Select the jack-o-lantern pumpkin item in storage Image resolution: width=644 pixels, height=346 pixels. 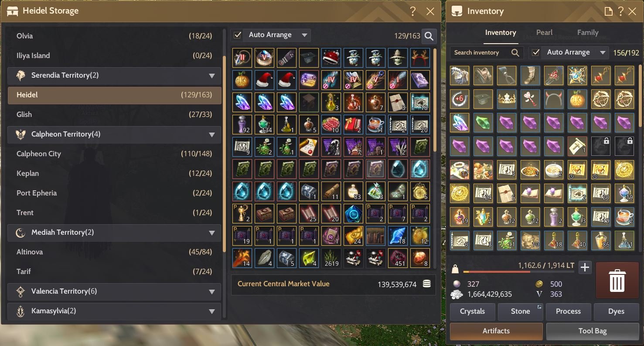242,80
